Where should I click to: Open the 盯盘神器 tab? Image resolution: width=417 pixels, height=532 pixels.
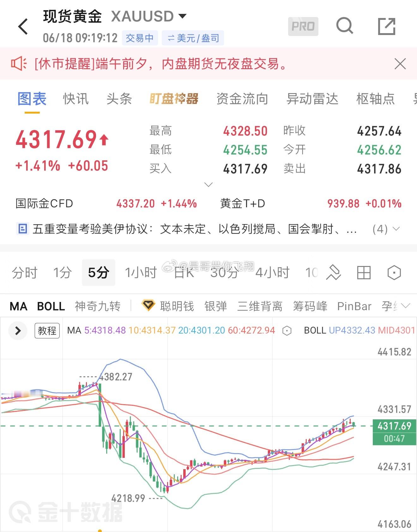tap(174, 99)
